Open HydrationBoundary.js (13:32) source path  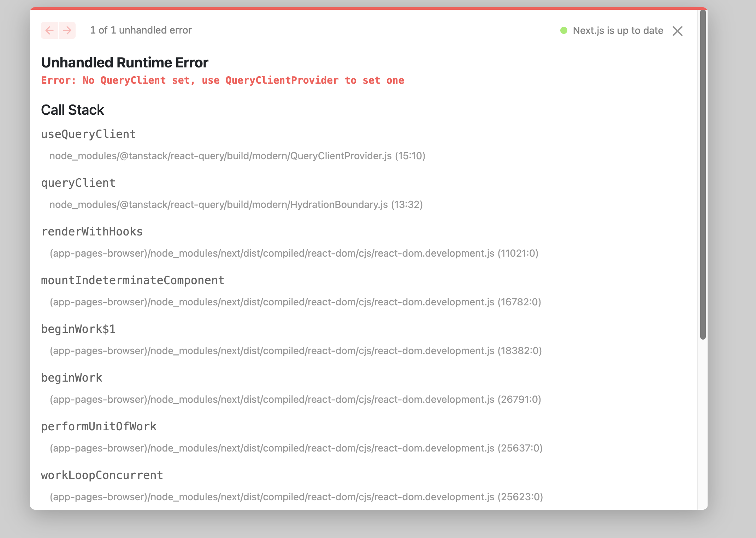point(236,205)
